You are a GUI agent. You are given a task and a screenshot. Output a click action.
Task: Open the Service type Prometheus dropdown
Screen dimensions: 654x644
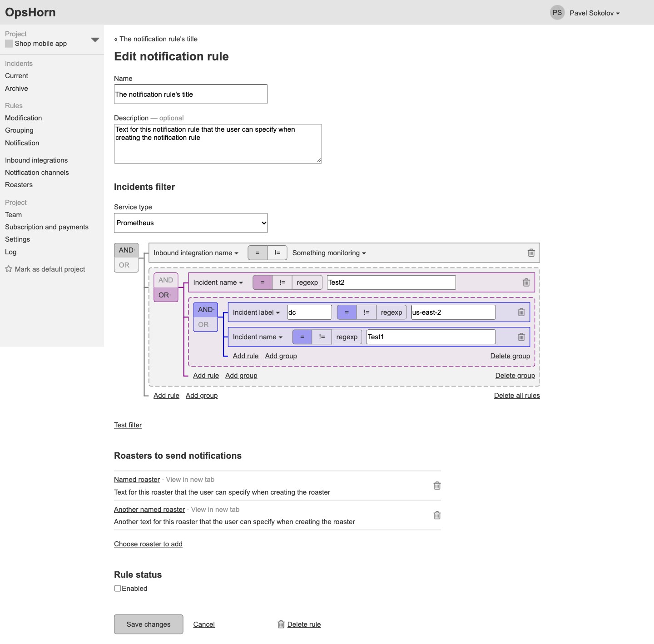coord(191,223)
